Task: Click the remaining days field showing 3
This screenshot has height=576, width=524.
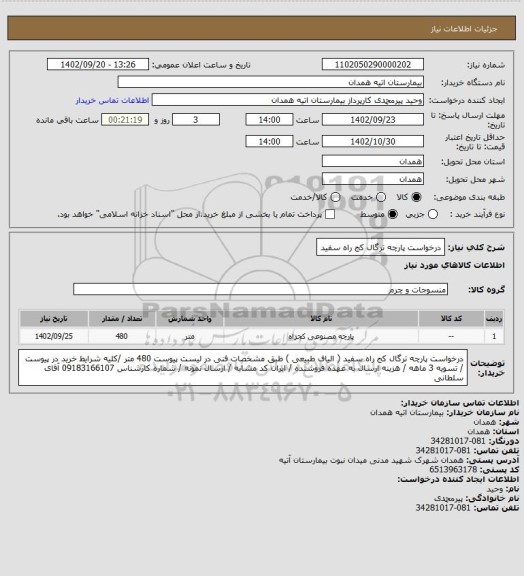Action: click(x=196, y=120)
